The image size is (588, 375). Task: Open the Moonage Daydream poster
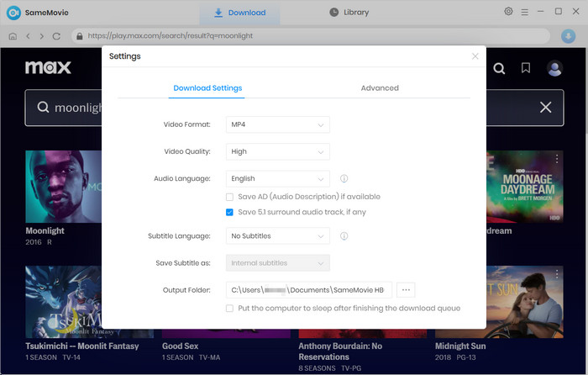pyautogui.click(x=525, y=187)
